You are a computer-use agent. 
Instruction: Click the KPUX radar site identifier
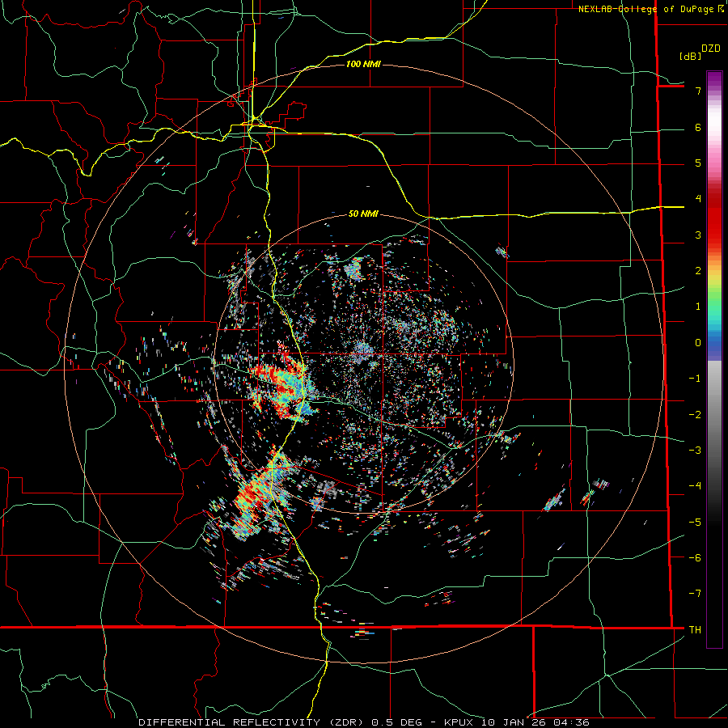459,722
